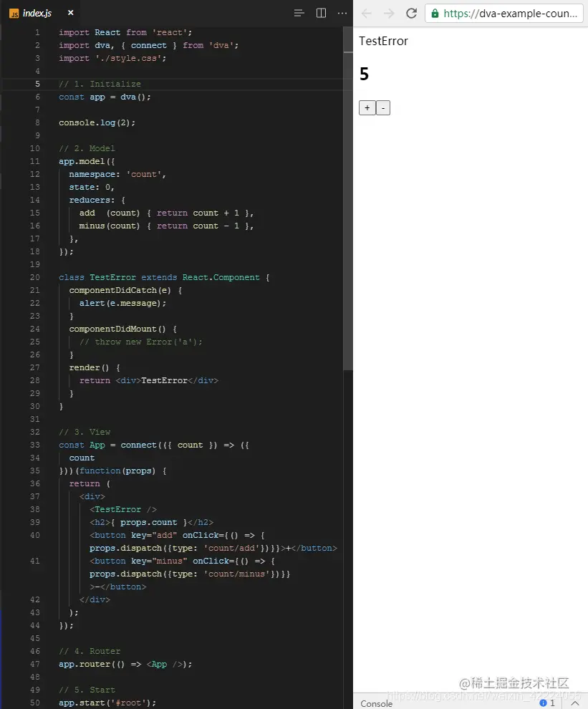Image resolution: width=588 pixels, height=709 pixels.
Task: Click the "// 2. Model" comment
Action: pos(87,148)
